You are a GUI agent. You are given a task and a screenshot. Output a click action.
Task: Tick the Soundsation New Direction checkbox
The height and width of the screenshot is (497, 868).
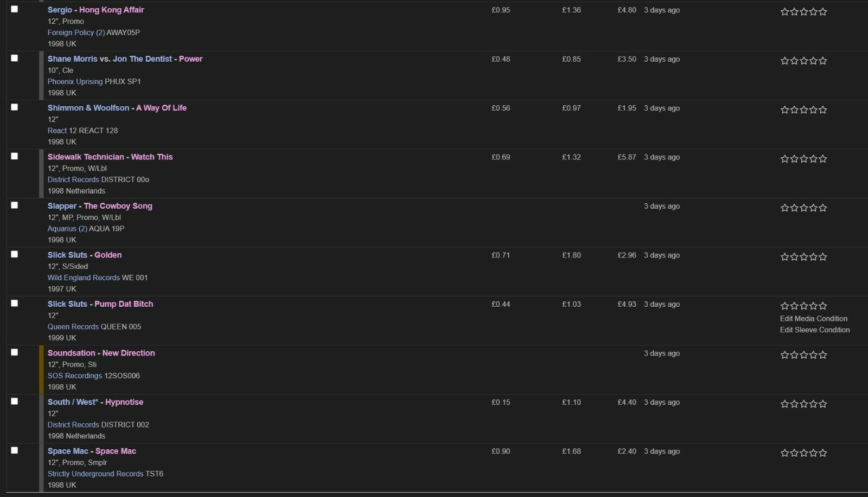[x=15, y=352]
